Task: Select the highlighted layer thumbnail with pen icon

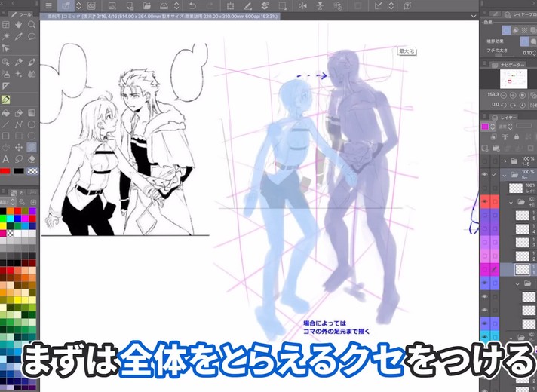Action: click(x=522, y=269)
